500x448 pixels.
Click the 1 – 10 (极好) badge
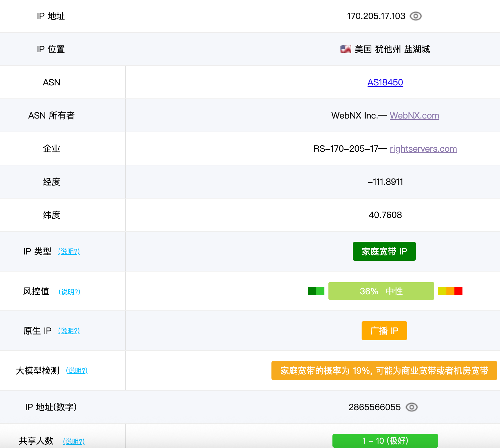(x=385, y=441)
